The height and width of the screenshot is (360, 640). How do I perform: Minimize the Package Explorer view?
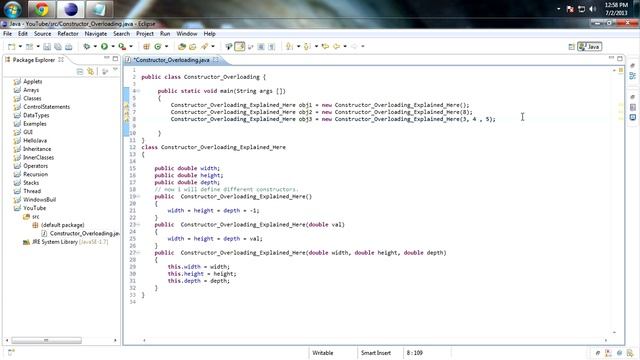tap(107, 59)
